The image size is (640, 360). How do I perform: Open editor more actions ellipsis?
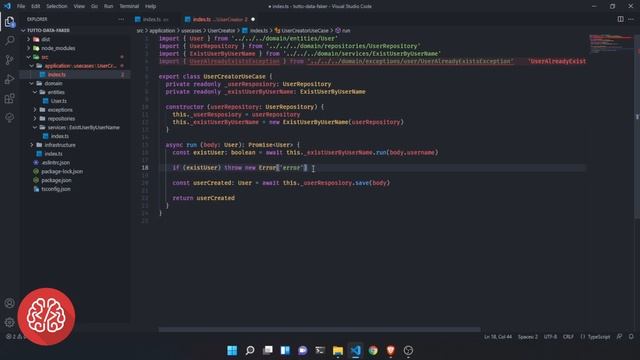(x=631, y=19)
